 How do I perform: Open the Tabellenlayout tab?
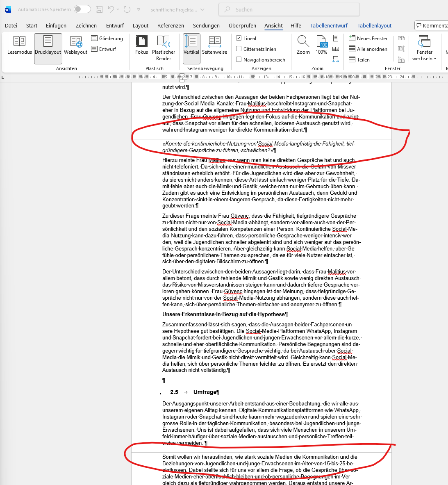(x=374, y=26)
